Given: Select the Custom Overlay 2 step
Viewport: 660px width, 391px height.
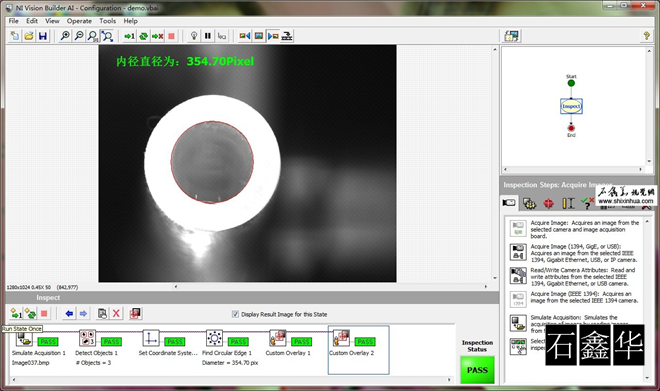Looking at the screenshot, I should click(x=358, y=349).
